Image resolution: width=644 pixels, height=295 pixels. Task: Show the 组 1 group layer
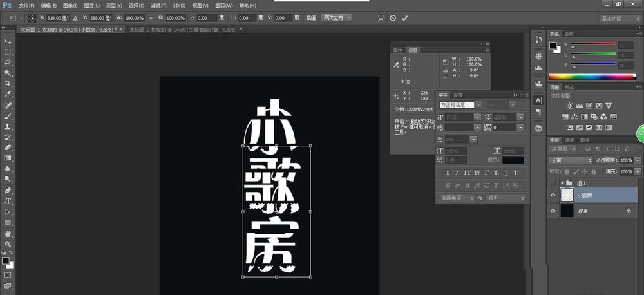point(553,183)
